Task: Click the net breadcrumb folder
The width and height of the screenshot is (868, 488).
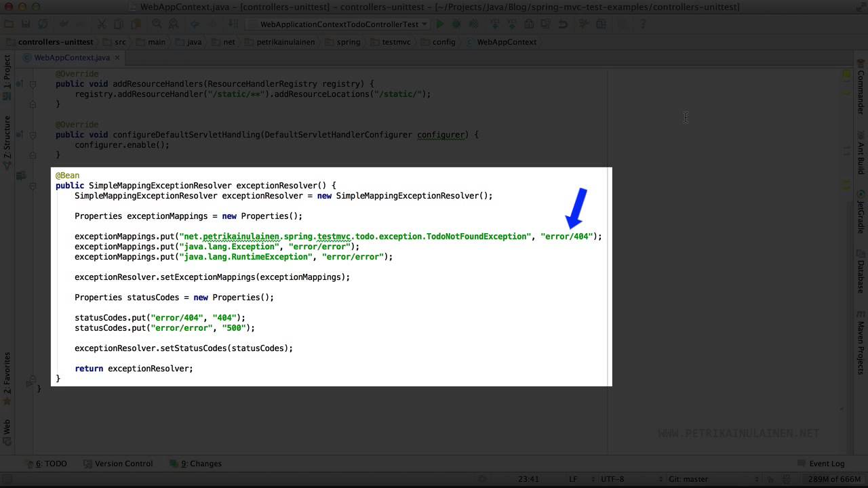Action: coord(224,42)
